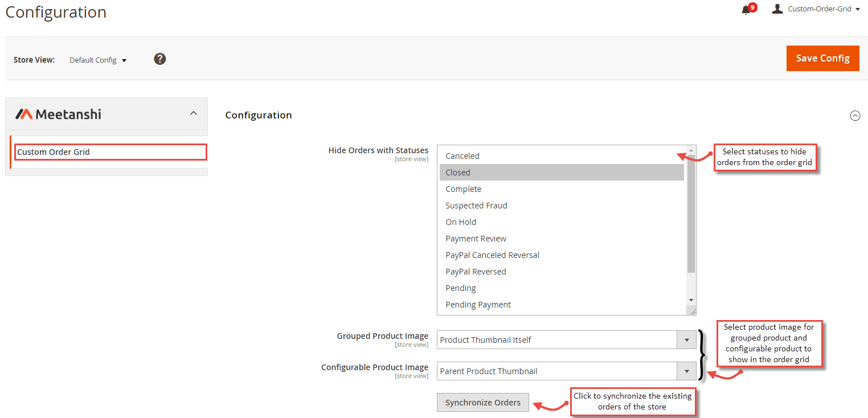Select Complete status in the list
This screenshot has width=868, height=418.
[x=463, y=188]
